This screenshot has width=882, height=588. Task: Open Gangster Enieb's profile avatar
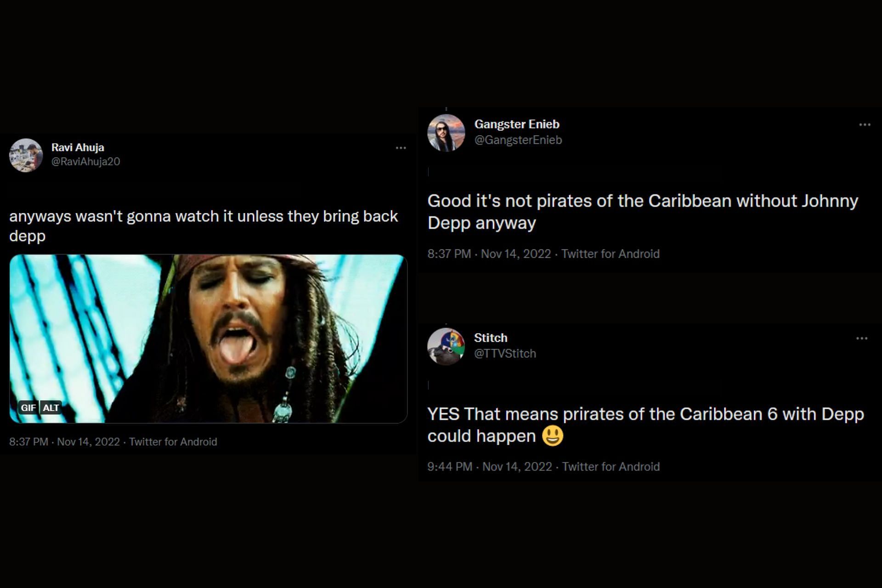pos(446,133)
